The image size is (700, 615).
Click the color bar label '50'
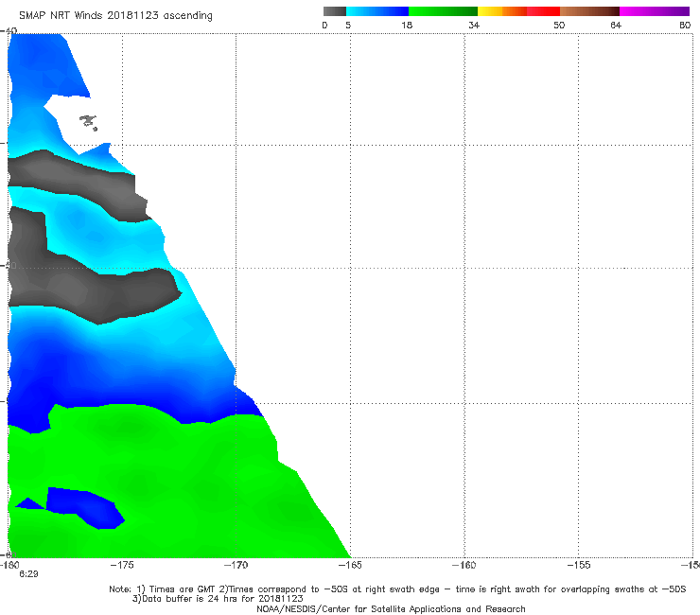click(x=559, y=26)
